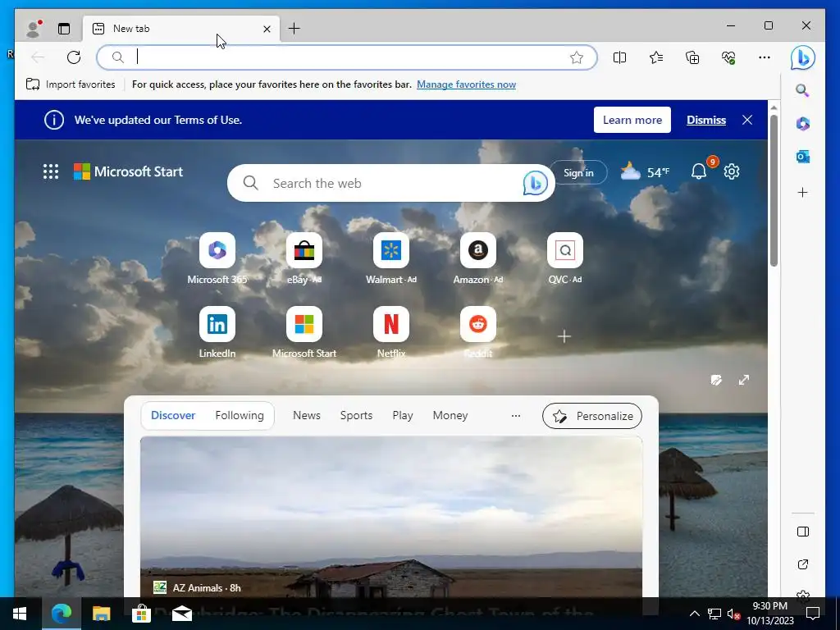Click edit background image icon
Image resolution: width=840 pixels, height=630 pixels.
point(716,380)
